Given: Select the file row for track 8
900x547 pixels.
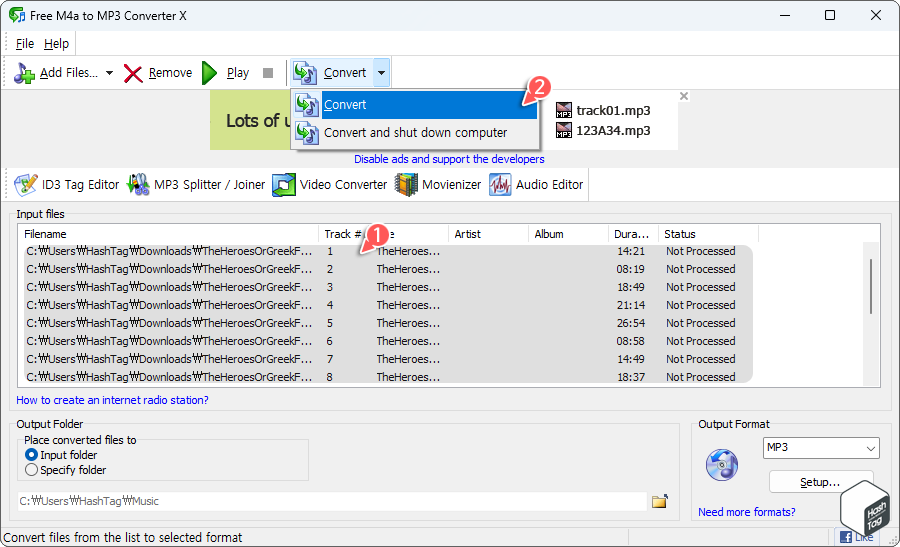Looking at the screenshot, I should 386,377.
